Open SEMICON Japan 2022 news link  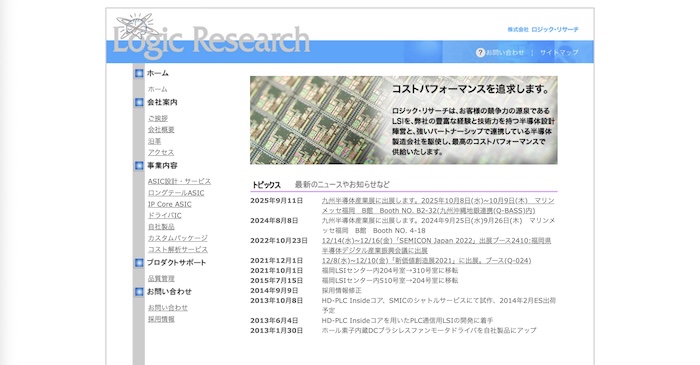[436, 245]
